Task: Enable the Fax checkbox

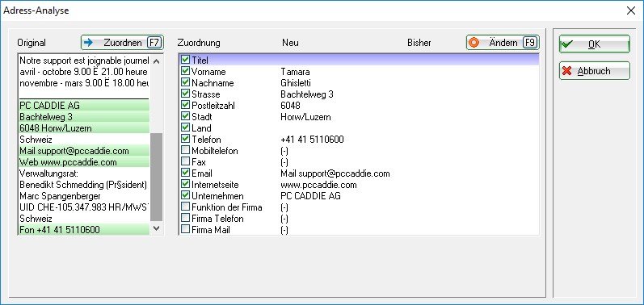Action: [x=186, y=162]
